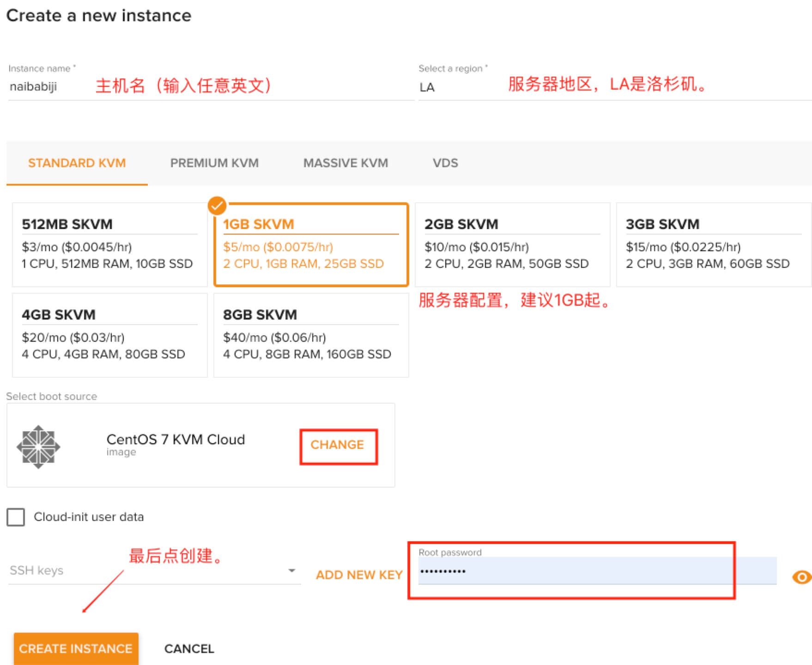The image size is (812, 665).
Task: Choose the 2GB SKVM plan card
Action: (x=512, y=244)
